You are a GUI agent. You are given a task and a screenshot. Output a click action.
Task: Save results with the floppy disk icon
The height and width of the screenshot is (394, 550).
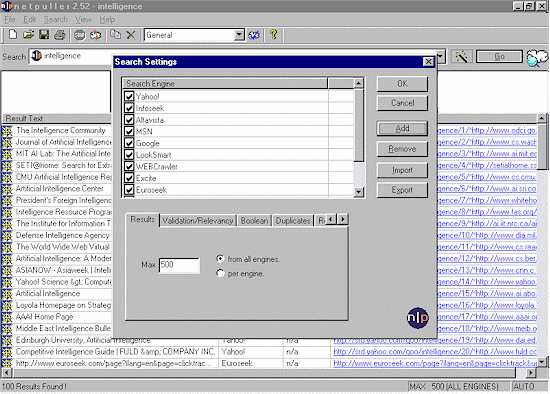coord(44,35)
